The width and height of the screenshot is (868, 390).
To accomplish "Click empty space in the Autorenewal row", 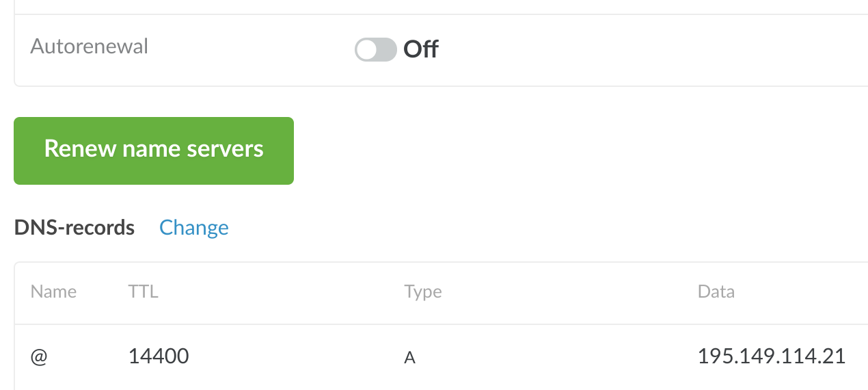I will coord(615,49).
